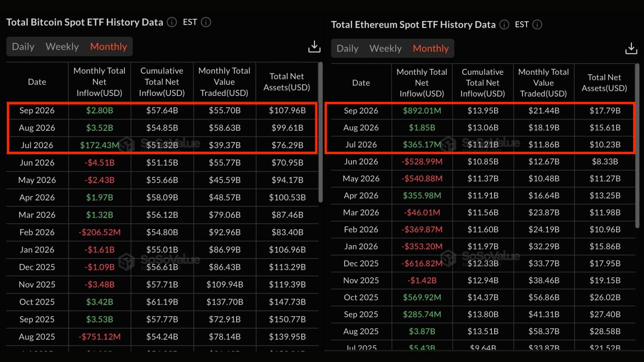Click Bitcoin cumulative inflow $57.64B
This screenshot has height=362, width=644.
[x=162, y=110]
